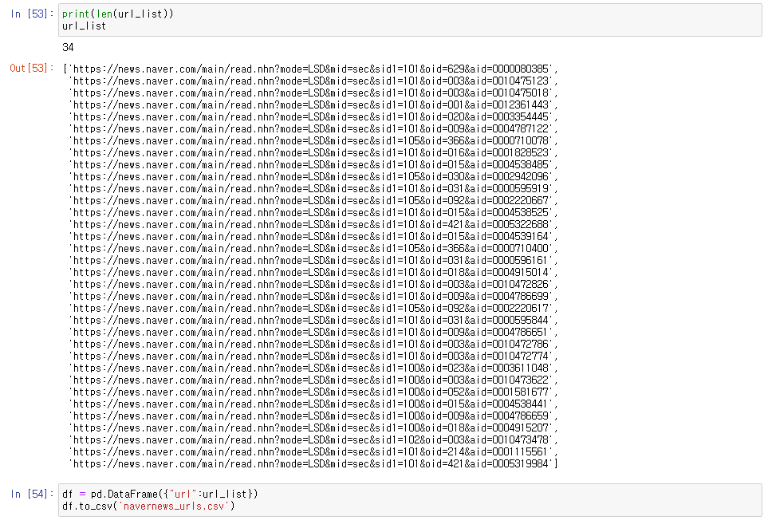772x532 pixels.
Task: Click URL ending aid=0003611048
Action: (x=311, y=368)
